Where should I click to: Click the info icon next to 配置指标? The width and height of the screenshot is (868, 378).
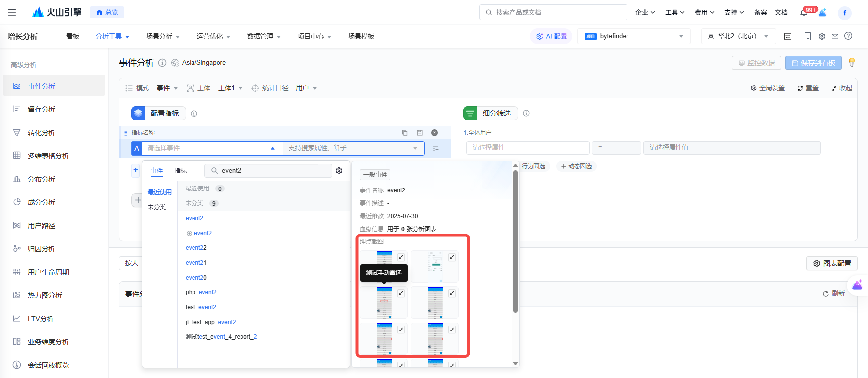(x=194, y=114)
